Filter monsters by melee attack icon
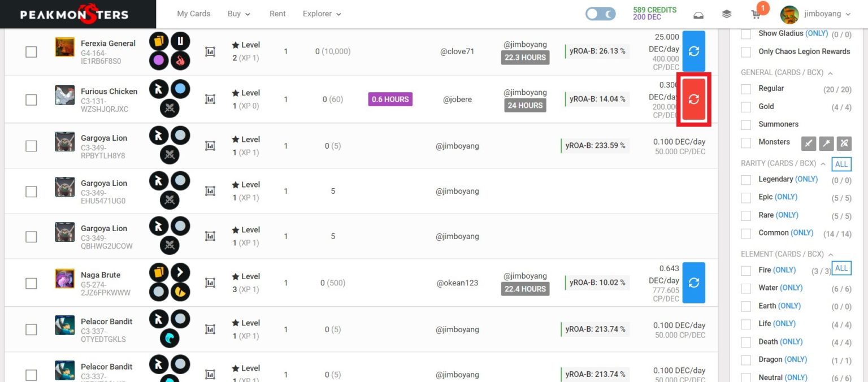The image size is (868, 382). point(809,143)
